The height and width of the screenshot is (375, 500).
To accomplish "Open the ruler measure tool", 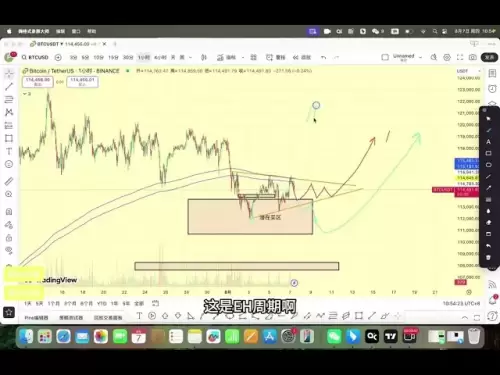I will (9, 181).
